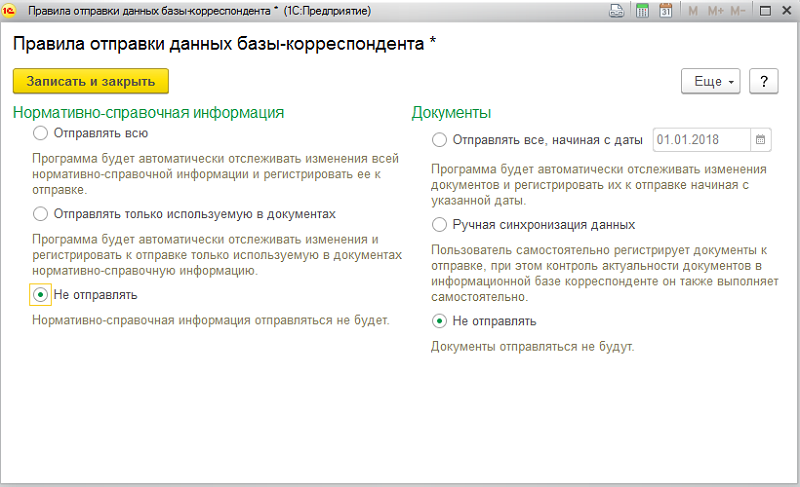This screenshot has width=800, height=487.
Task: Select 'Не отправлять' under Документы
Action: (x=439, y=321)
